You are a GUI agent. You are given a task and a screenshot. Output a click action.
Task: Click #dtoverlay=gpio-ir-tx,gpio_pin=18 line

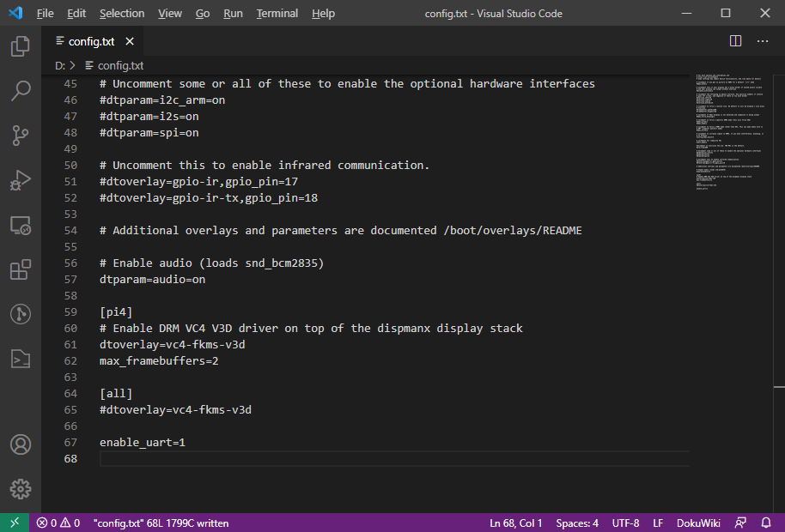(208, 198)
